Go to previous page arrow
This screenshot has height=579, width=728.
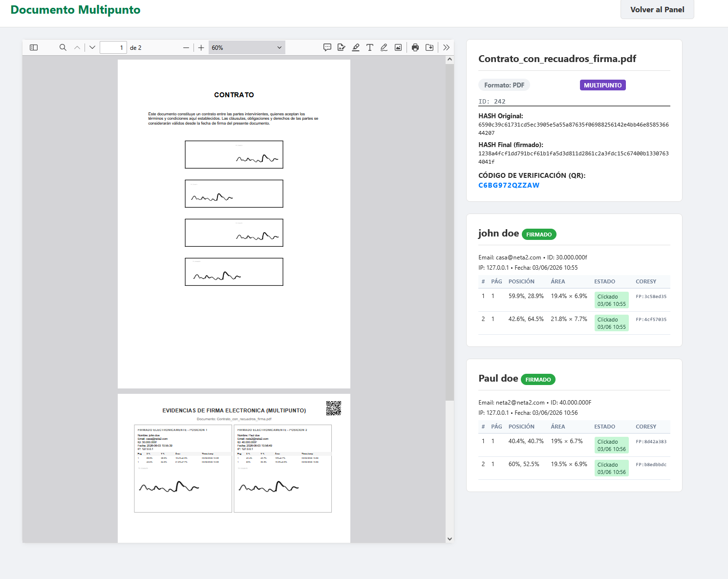(77, 47)
